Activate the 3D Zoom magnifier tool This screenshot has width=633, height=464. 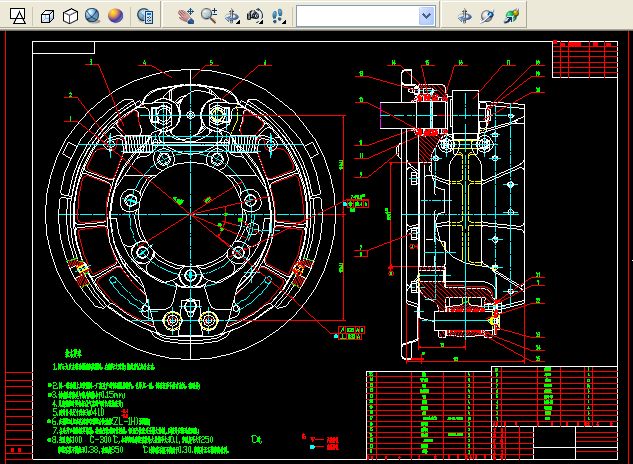point(209,16)
